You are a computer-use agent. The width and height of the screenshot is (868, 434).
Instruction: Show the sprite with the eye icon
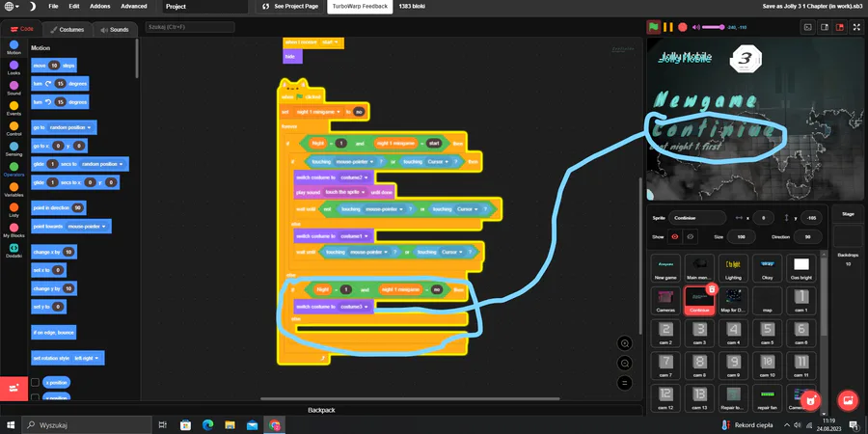(675, 236)
